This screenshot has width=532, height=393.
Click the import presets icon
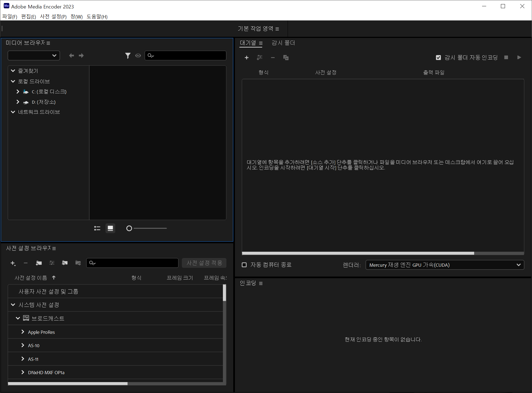coord(65,263)
